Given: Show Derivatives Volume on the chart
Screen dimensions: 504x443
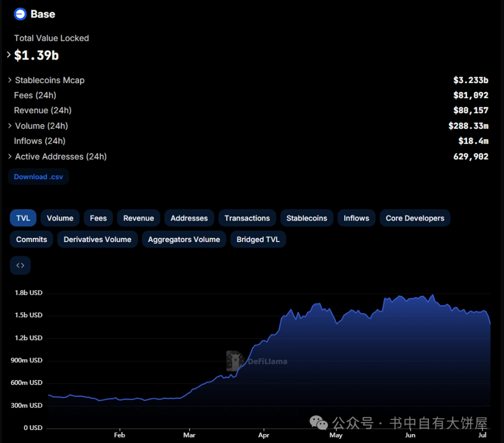Looking at the screenshot, I should click(x=98, y=239).
